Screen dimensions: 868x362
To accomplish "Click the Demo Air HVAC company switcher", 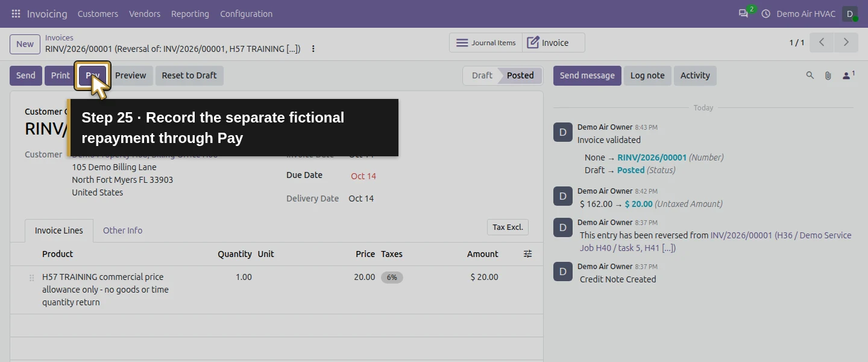I will point(806,13).
